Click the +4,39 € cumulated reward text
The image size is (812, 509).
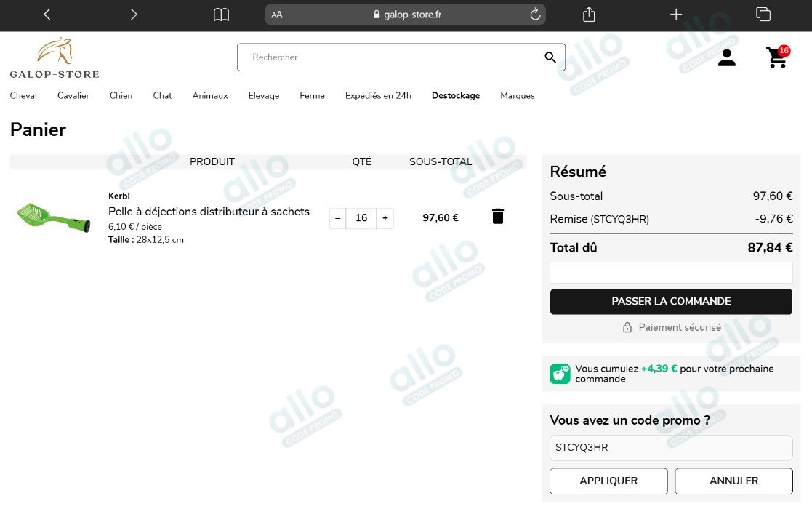click(x=659, y=369)
